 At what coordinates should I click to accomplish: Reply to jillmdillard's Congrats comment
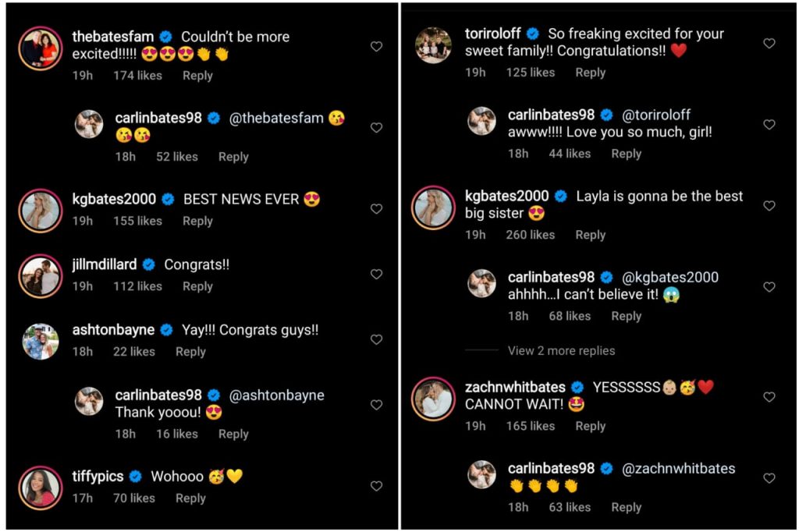click(x=197, y=286)
